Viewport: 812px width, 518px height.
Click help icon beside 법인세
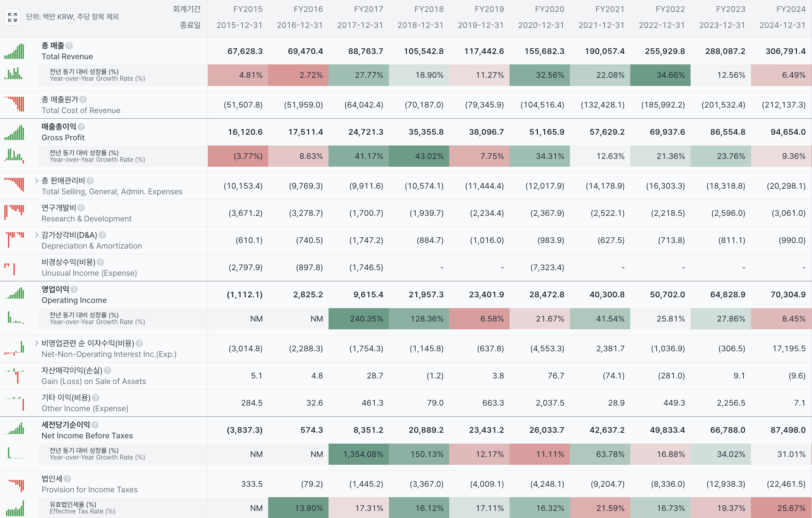(67, 479)
